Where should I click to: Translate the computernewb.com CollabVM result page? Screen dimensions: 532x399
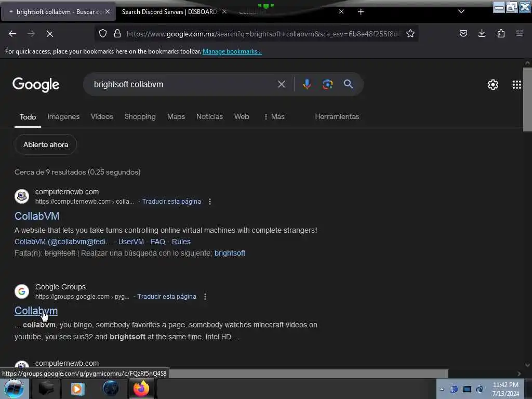point(171,202)
